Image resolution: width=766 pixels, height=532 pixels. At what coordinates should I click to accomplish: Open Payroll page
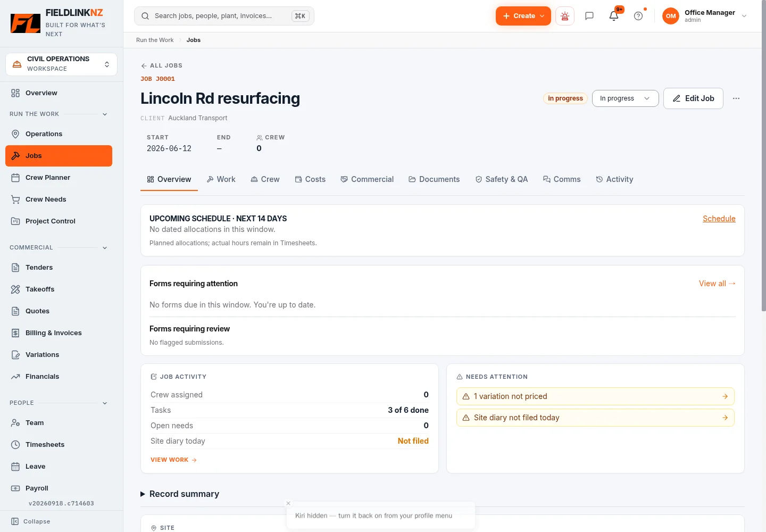point(59,488)
